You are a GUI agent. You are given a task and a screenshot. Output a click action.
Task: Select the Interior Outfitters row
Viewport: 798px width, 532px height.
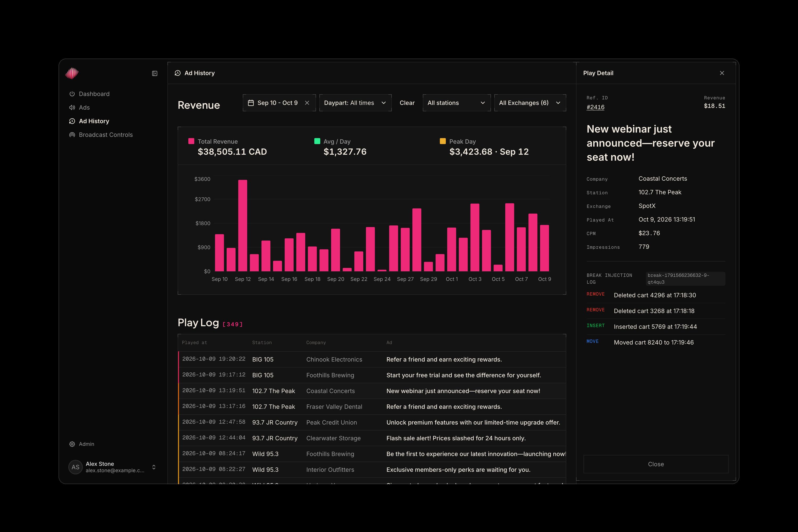click(x=372, y=469)
